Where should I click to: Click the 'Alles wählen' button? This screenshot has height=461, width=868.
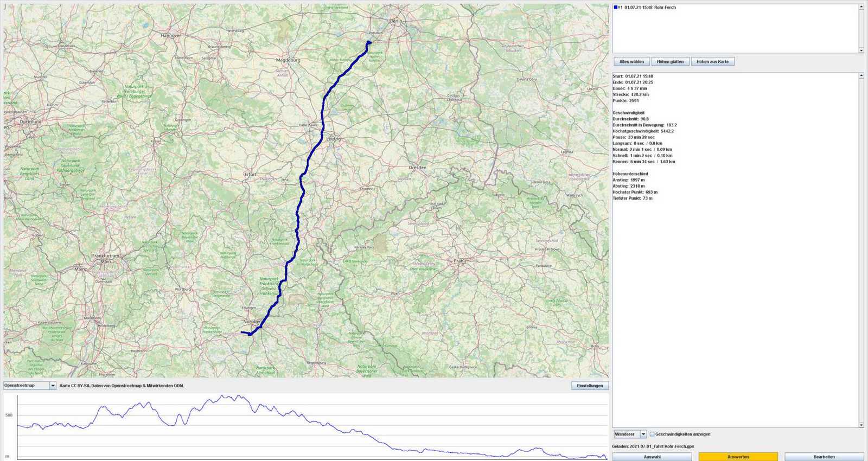click(x=631, y=62)
